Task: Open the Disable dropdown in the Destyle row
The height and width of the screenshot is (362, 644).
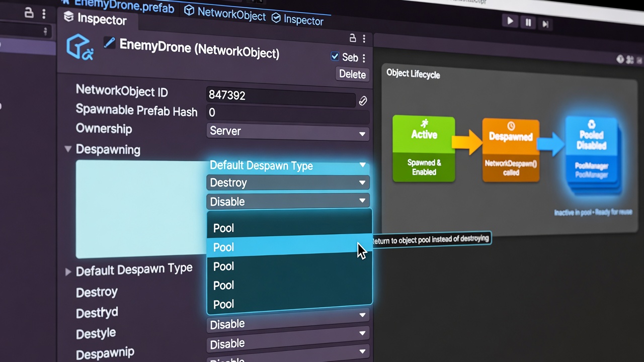Action: (288, 339)
